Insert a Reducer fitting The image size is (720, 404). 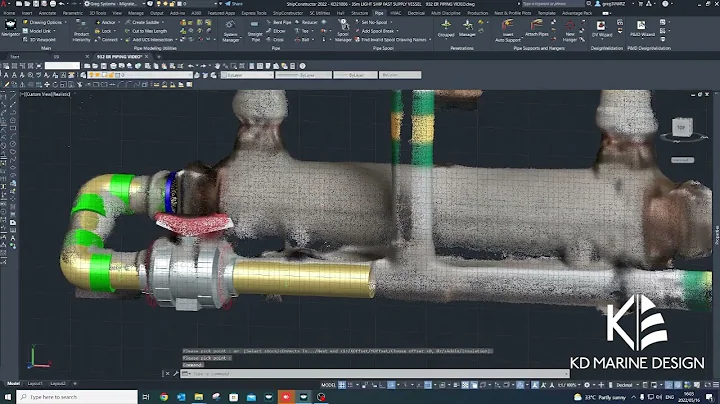[306, 22]
